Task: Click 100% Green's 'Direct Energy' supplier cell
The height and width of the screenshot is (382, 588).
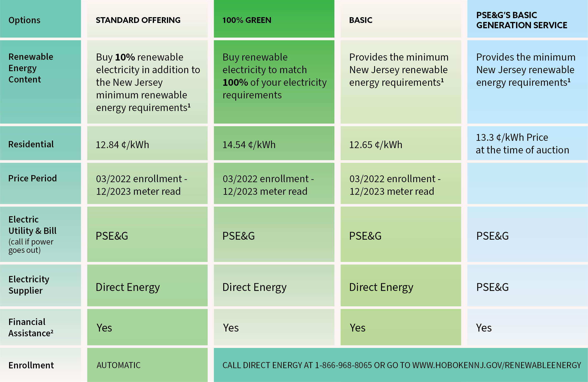Action: tap(274, 285)
